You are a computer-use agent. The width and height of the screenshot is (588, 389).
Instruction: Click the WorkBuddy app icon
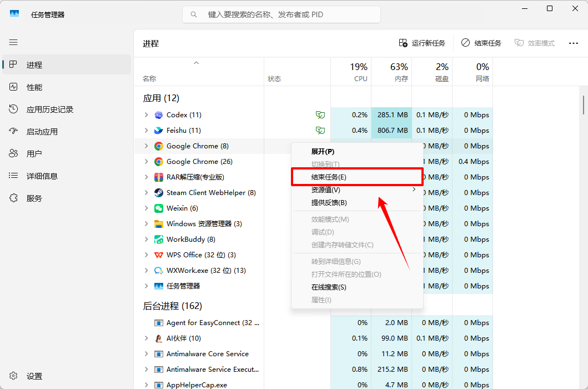pyautogui.click(x=159, y=240)
